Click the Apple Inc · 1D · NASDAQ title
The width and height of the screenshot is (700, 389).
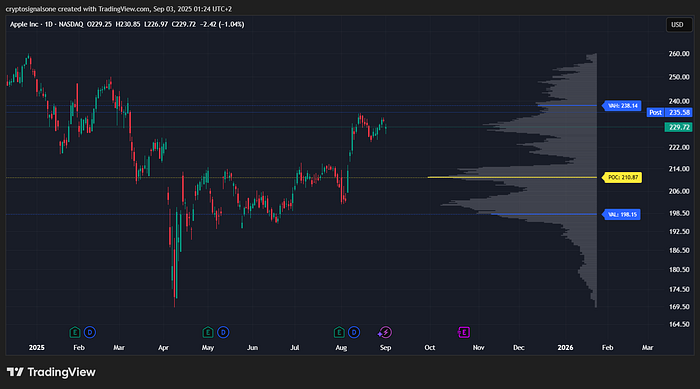click(46, 25)
